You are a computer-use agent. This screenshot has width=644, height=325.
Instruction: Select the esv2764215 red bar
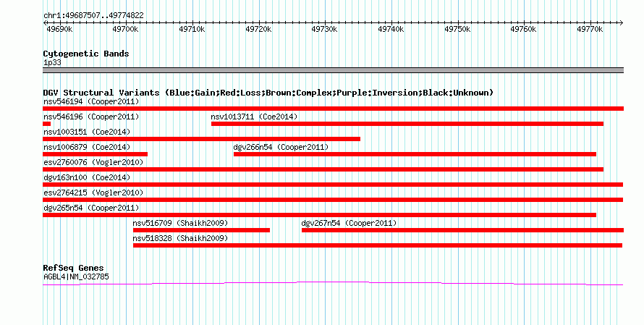coord(333,200)
